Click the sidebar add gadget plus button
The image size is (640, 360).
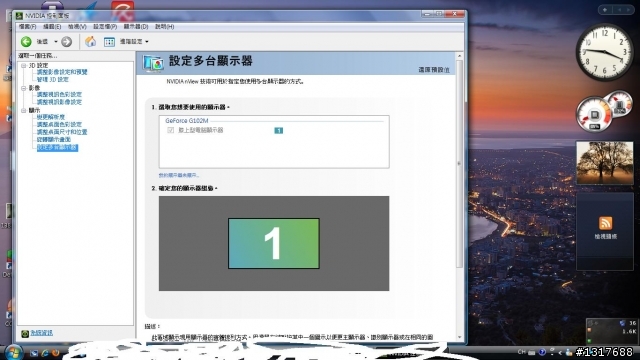pyautogui.click(x=605, y=10)
